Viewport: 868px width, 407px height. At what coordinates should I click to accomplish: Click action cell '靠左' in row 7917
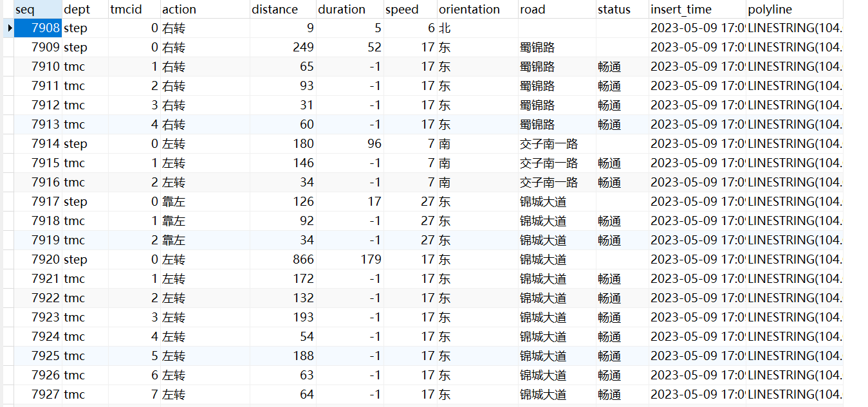(205, 202)
